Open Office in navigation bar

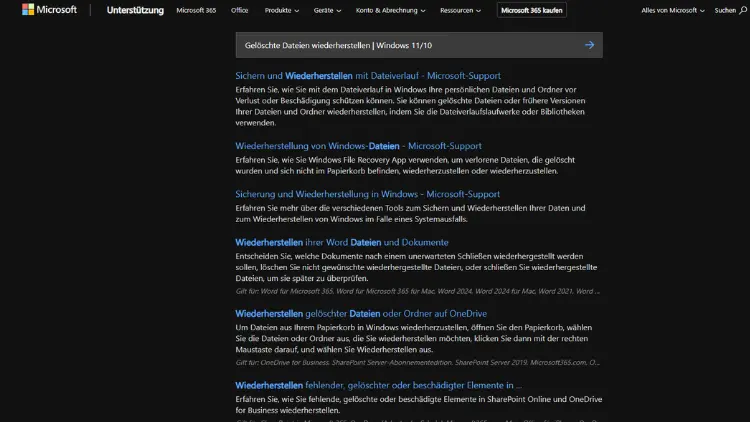239,10
